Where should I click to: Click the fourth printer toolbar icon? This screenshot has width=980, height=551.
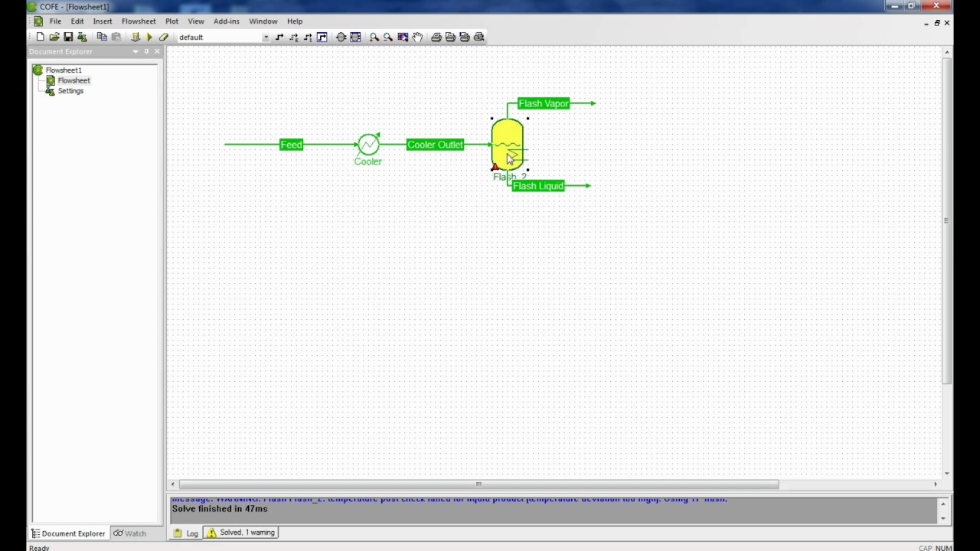(x=479, y=37)
